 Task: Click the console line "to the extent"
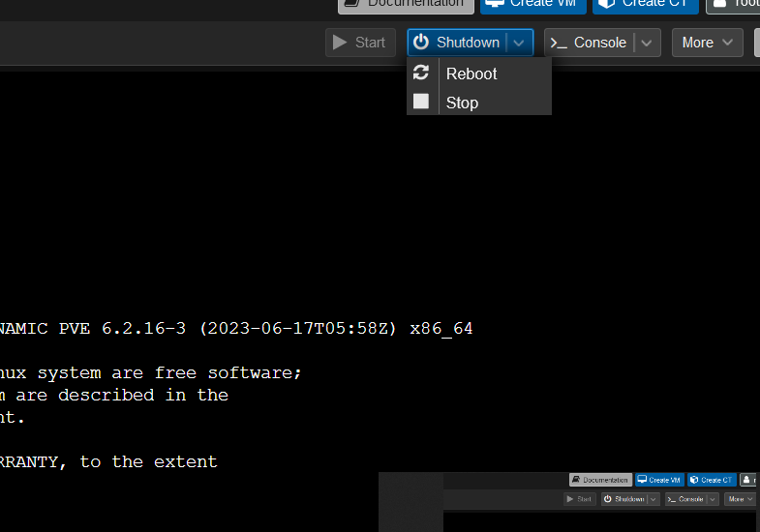pos(149,462)
